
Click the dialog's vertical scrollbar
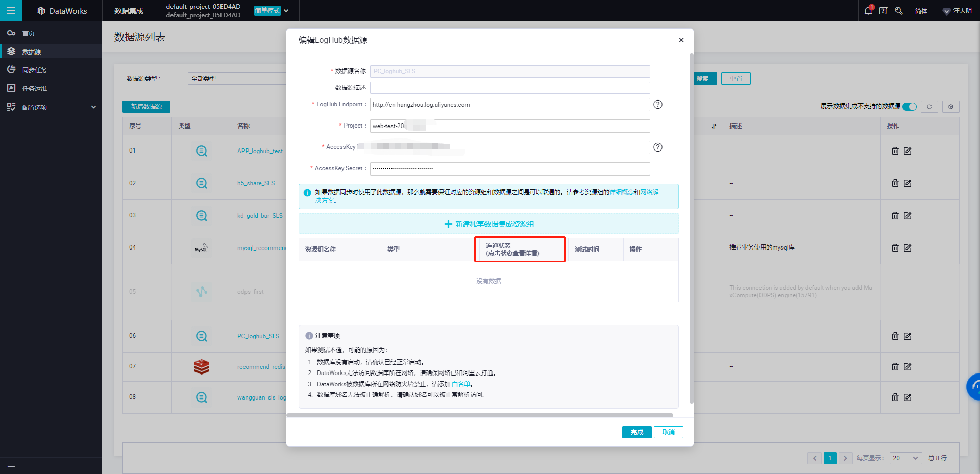pyautogui.click(x=692, y=228)
